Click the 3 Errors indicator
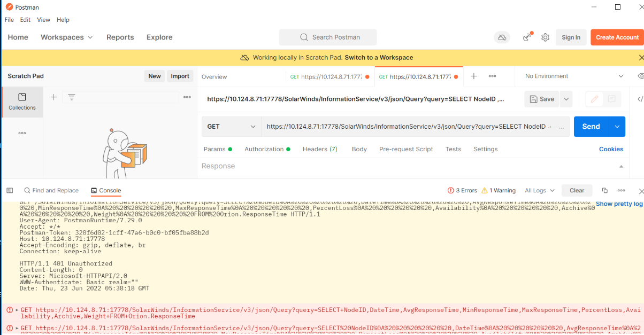This screenshot has width=644, height=335. click(462, 190)
